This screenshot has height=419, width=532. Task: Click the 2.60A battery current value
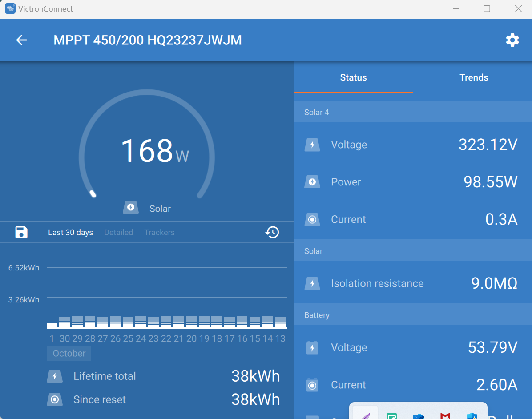pyautogui.click(x=497, y=385)
